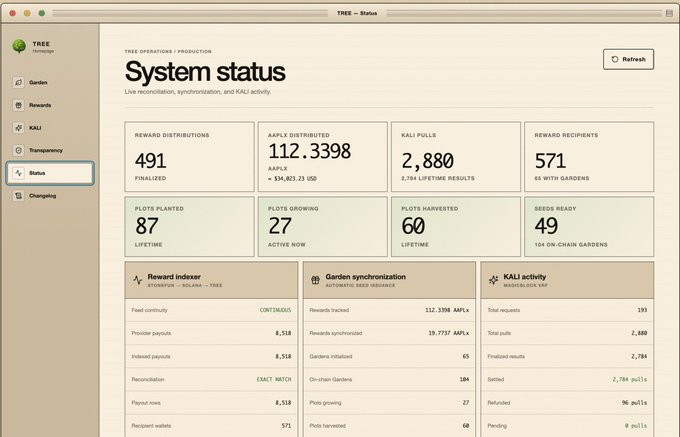
Task: Click the Plots Growing 27 card
Action: 323,227
